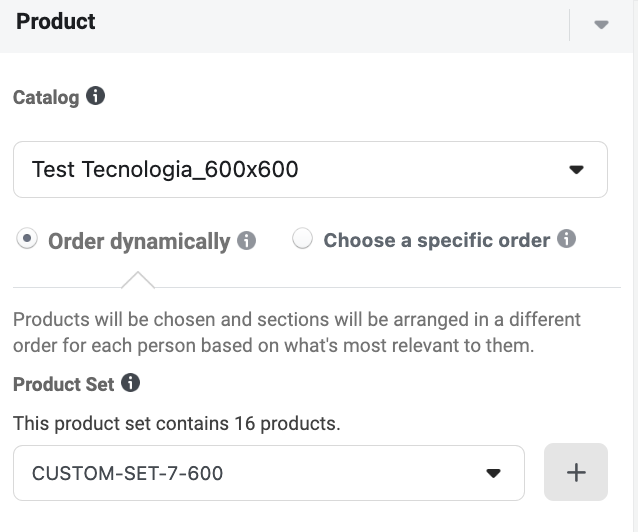The height and width of the screenshot is (532, 638).
Task: Click the Order dynamically label text
Action: [139, 241]
